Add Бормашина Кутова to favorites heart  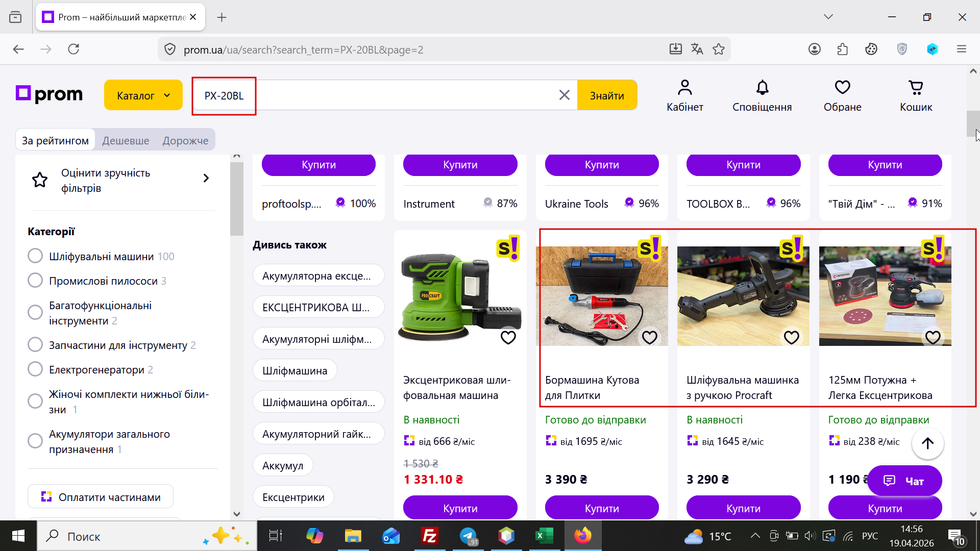pos(649,337)
